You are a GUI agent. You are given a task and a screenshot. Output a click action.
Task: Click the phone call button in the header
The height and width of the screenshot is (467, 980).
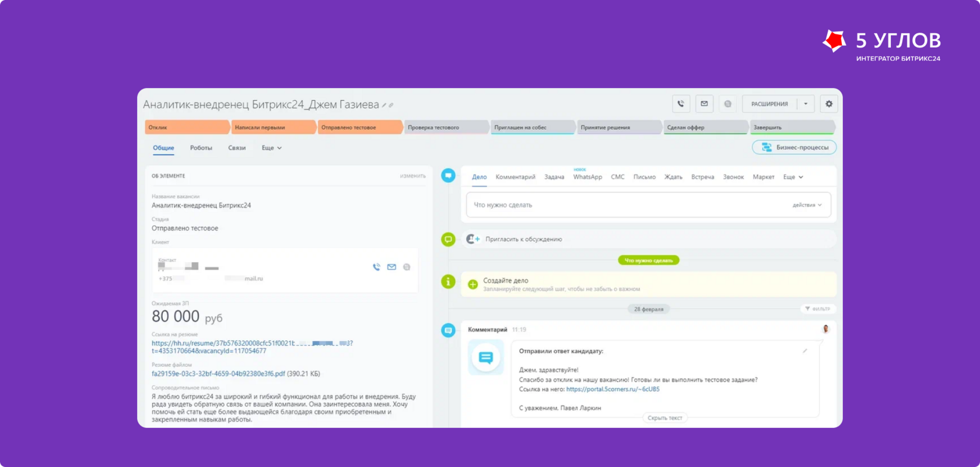click(x=681, y=104)
